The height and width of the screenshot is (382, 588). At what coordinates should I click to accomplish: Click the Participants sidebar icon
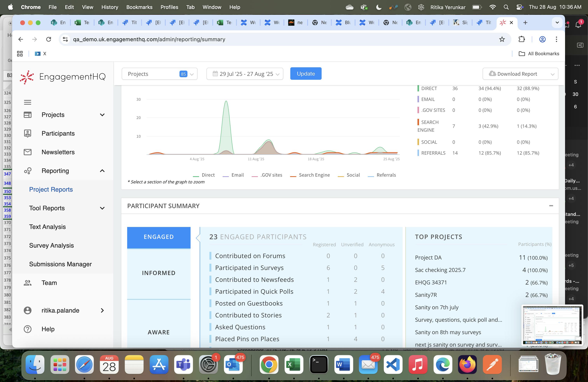(27, 133)
